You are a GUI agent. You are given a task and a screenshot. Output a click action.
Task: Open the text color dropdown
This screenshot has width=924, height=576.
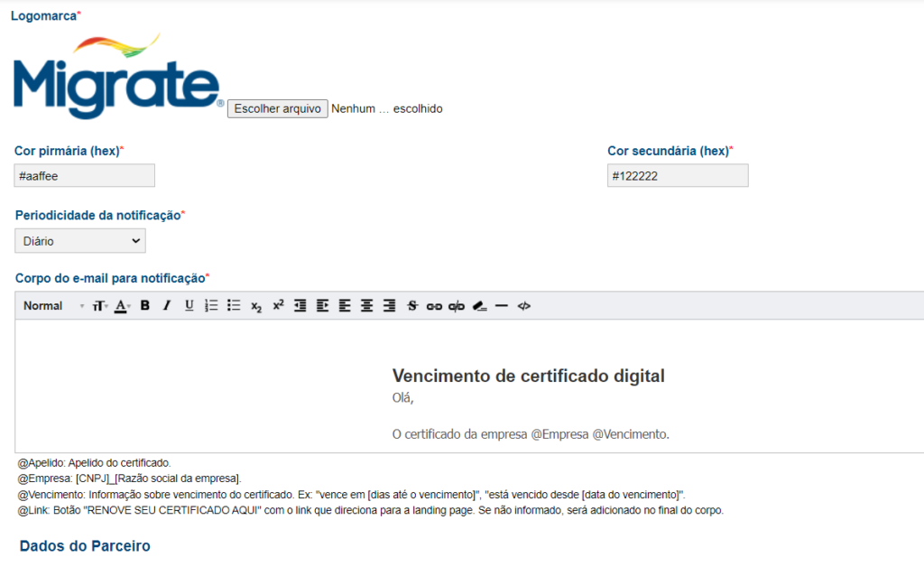[122, 306]
